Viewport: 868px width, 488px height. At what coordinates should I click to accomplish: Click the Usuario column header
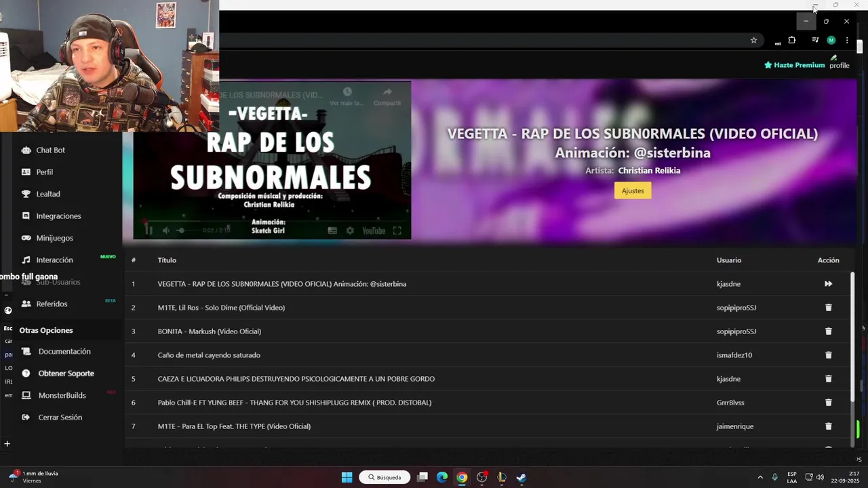(729, 260)
